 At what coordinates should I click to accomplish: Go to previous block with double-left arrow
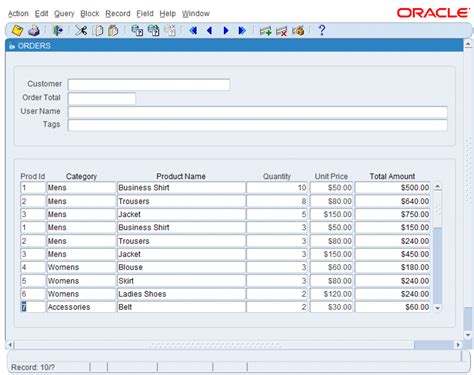193,31
